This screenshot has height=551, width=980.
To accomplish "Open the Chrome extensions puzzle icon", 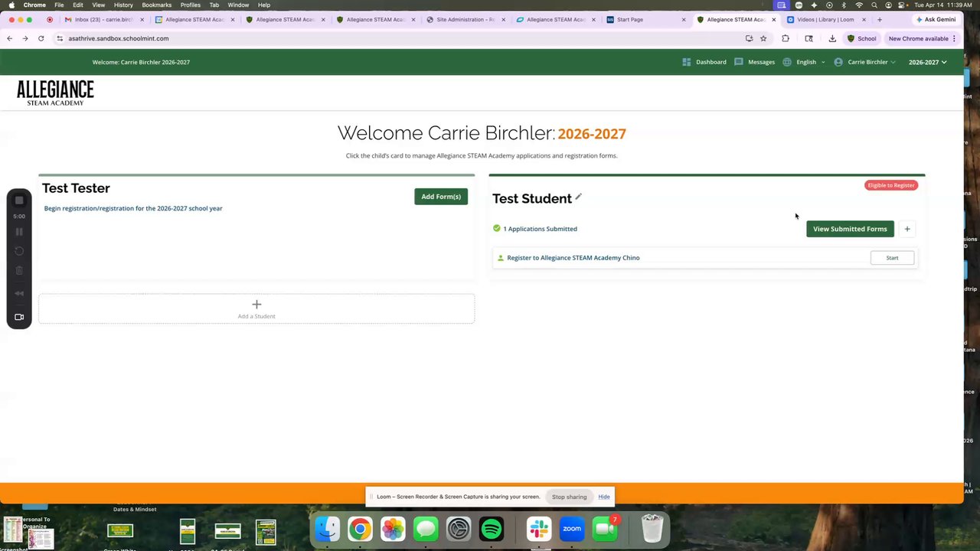I will [x=786, y=38].
